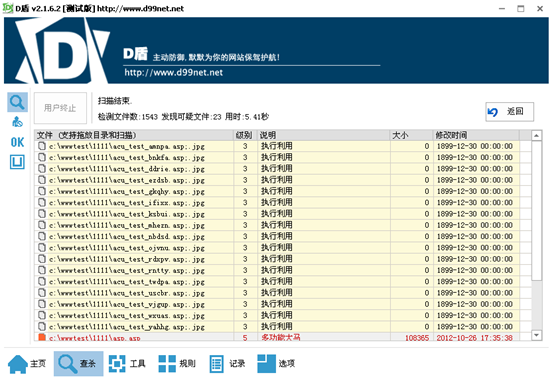The height and width of the screenshot is (381, 553).
Task: Click the 返回 back button
Action: tap(510, 112)
